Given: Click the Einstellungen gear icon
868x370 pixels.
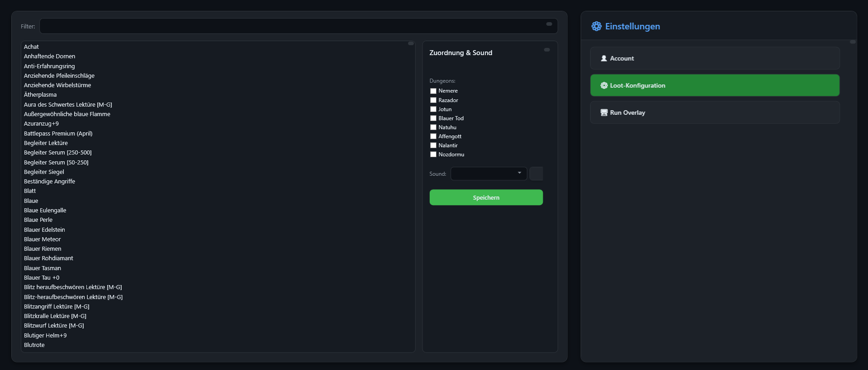Looking at the screenshot, I should tap(596, 26).
